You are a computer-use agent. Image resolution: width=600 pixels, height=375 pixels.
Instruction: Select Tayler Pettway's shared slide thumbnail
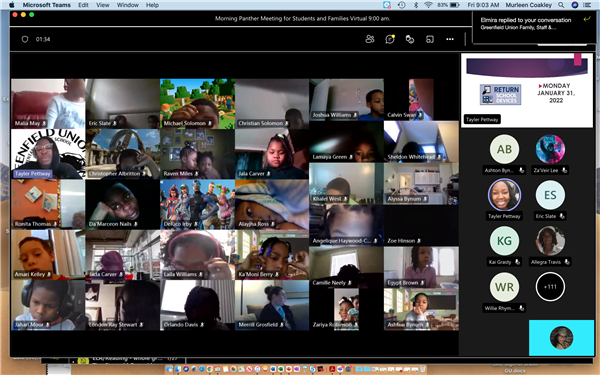coord(527,90)
